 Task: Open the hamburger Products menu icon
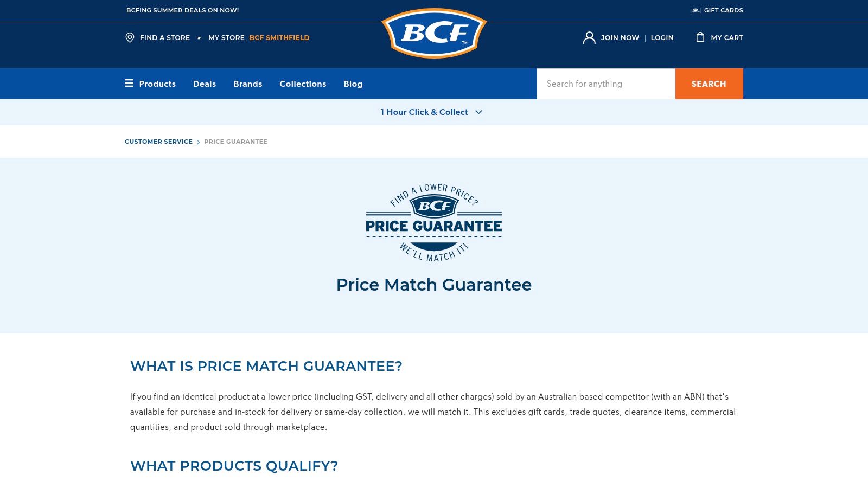point(129,84)
